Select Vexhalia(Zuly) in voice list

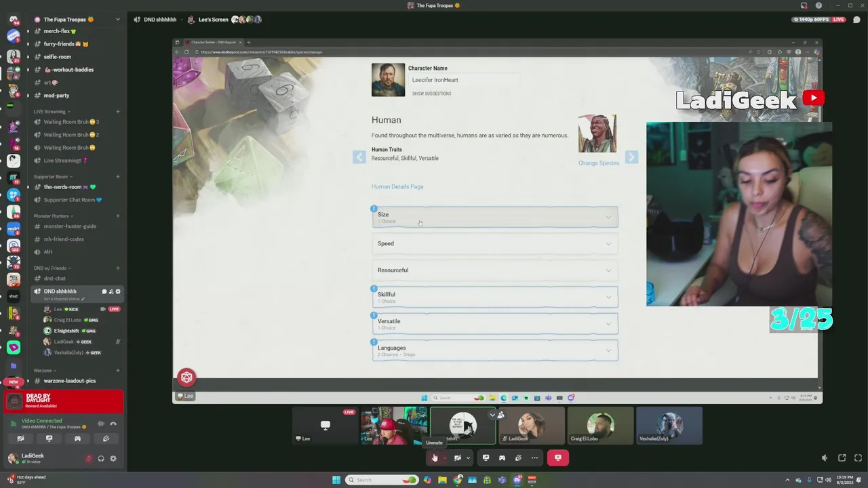81,352
